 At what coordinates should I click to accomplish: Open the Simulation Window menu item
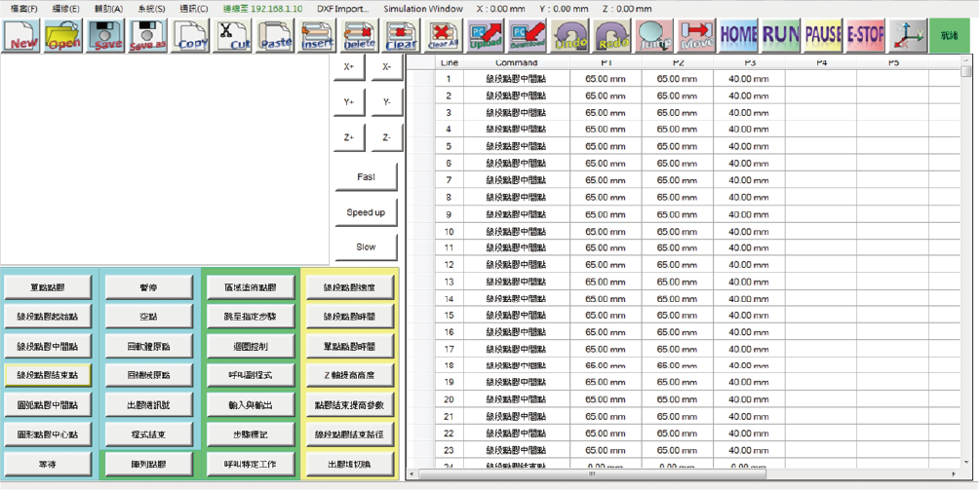[x=423, y=9]
